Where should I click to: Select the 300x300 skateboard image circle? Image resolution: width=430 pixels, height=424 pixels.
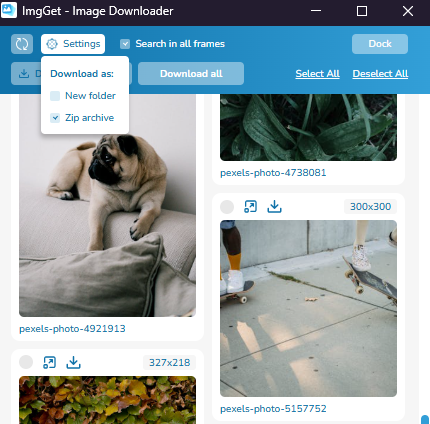pyautogui.click(x=227, y=207)
